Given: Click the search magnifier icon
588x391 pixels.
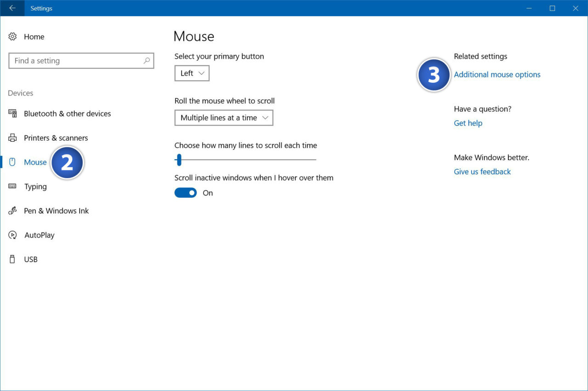Looking at the screenshot, I should (147, 61).
